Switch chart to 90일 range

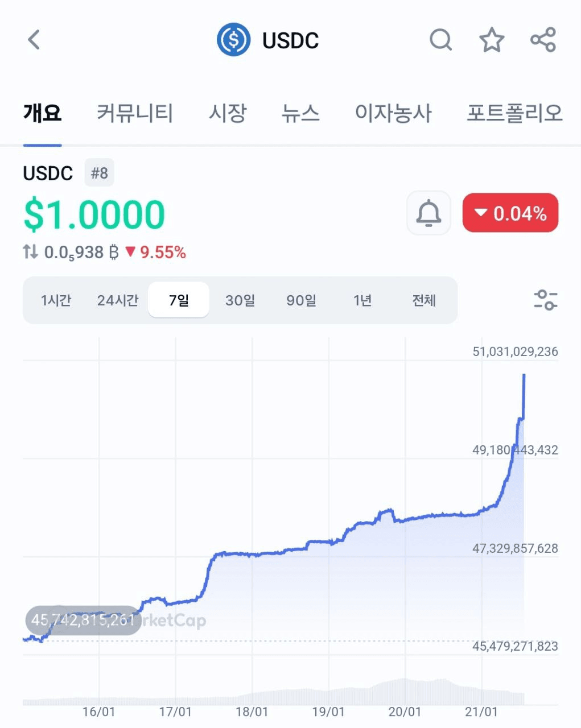click(301, 300)
